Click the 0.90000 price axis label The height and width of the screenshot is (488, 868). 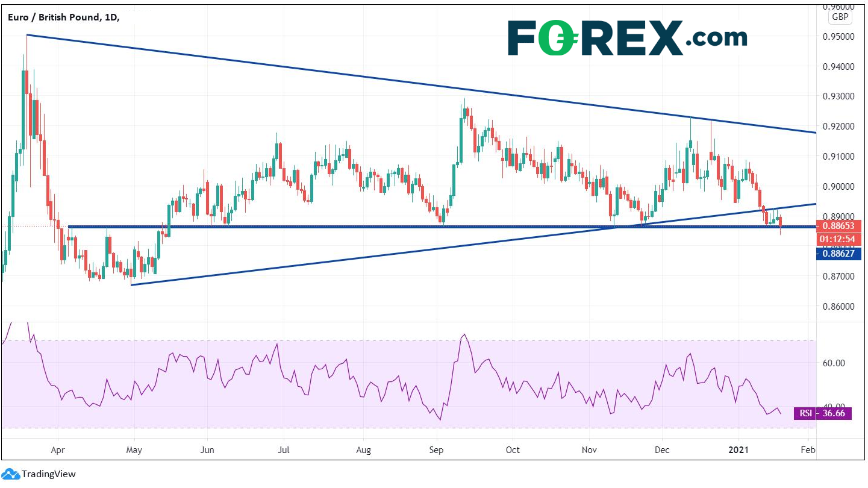[839, 187]
